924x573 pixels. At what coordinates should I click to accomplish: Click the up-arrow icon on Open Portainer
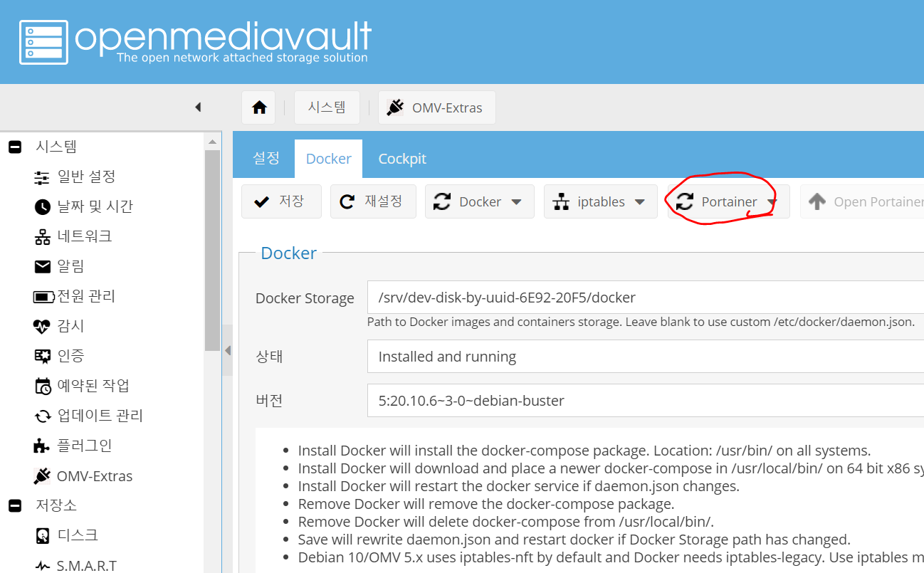tap(817, 202)
